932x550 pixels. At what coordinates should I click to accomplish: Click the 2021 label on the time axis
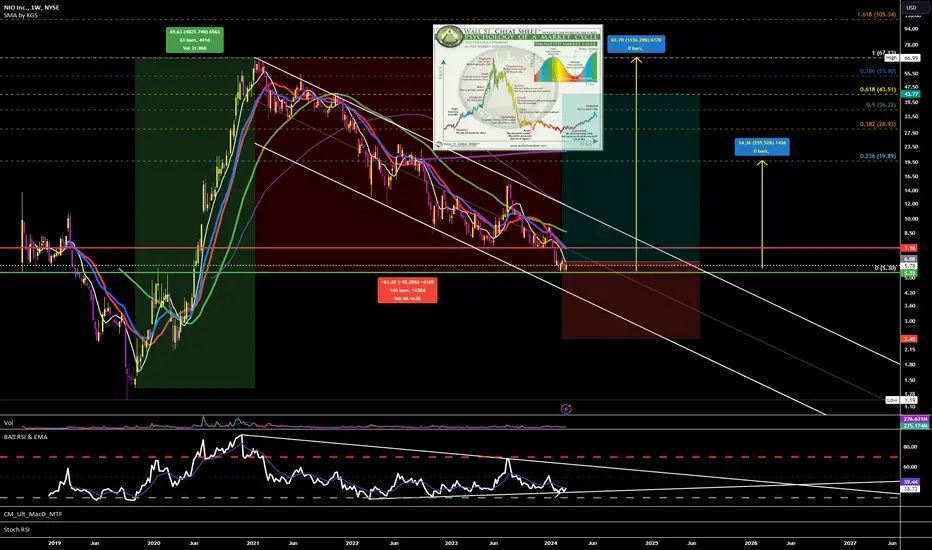[x=253, y=543]
